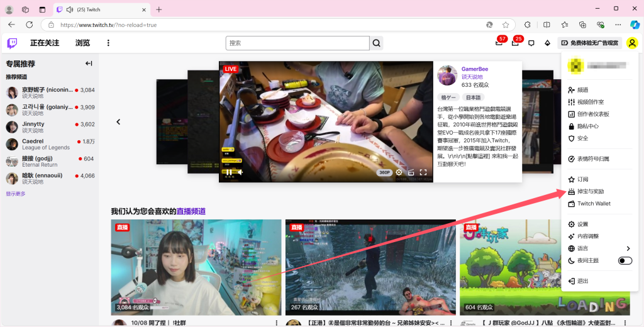This screenshot has height=327, width=644.
Task: Pause the featured live stream
Action: point(229,172)
